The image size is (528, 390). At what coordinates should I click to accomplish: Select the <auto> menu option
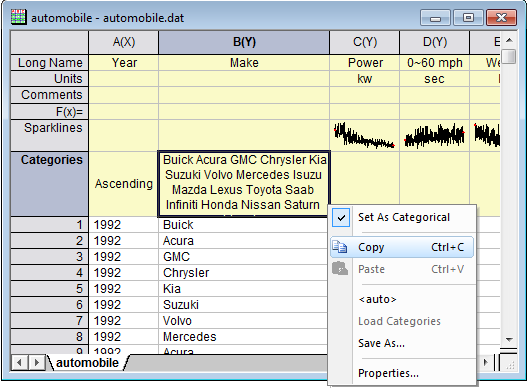[377, 299]
